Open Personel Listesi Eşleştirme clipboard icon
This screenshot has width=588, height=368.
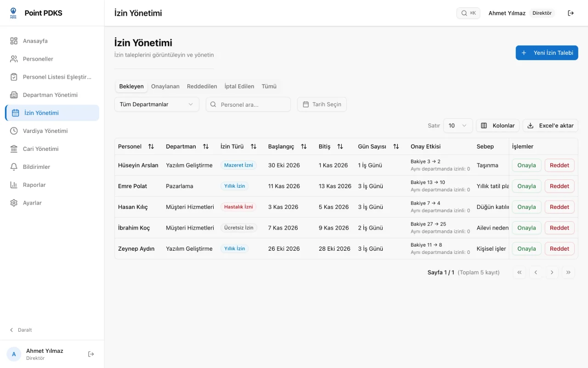(14, 77)
